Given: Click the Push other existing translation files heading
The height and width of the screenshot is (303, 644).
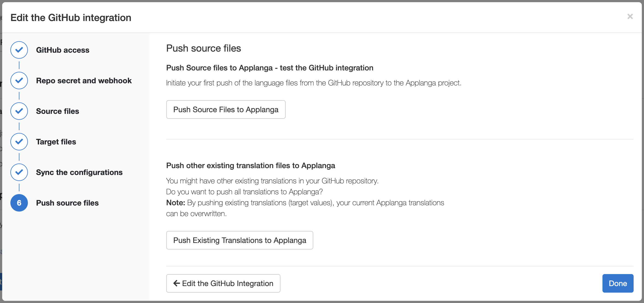Looking at the screenshot, I should 250,166.
